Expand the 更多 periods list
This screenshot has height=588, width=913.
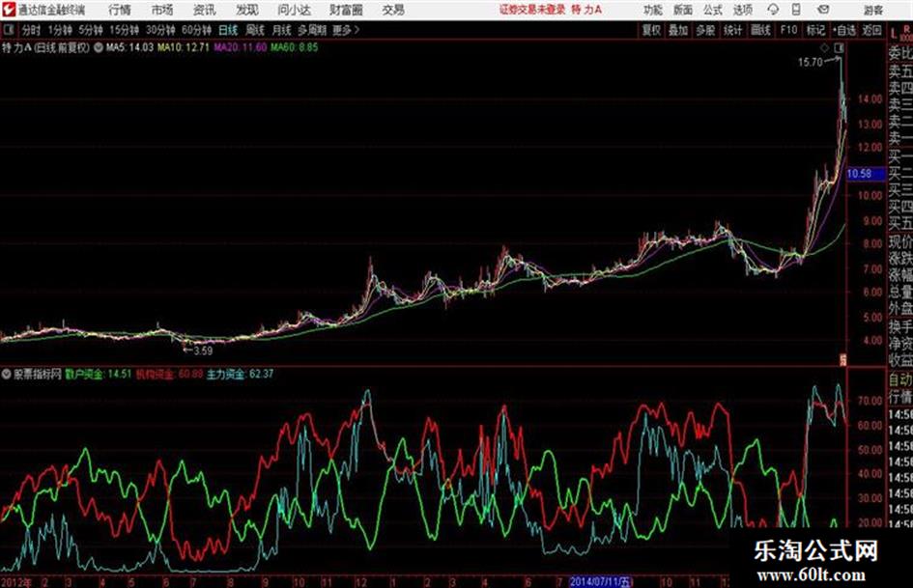346,30
